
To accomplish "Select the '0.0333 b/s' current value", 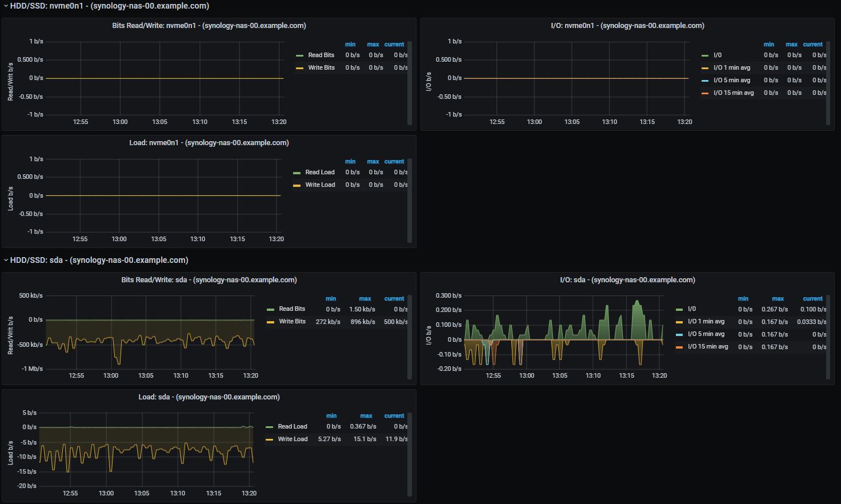I will pos(812,322).
